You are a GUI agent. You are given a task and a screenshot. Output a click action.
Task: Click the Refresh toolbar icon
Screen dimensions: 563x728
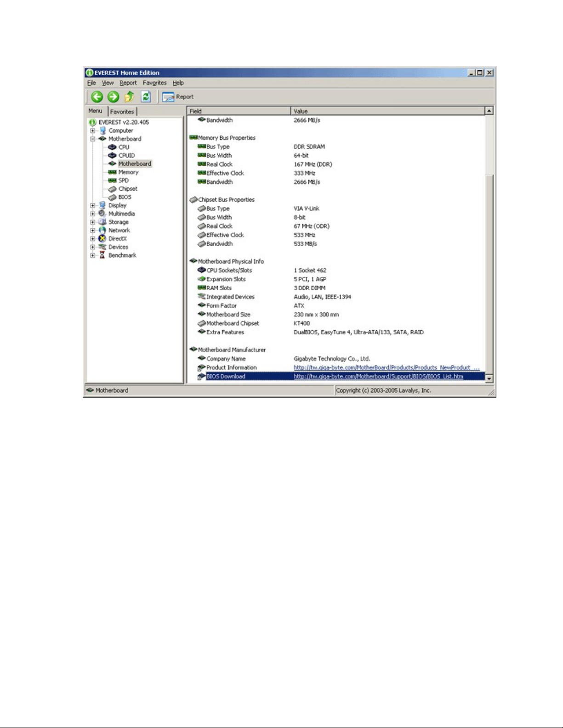point(146,96)
